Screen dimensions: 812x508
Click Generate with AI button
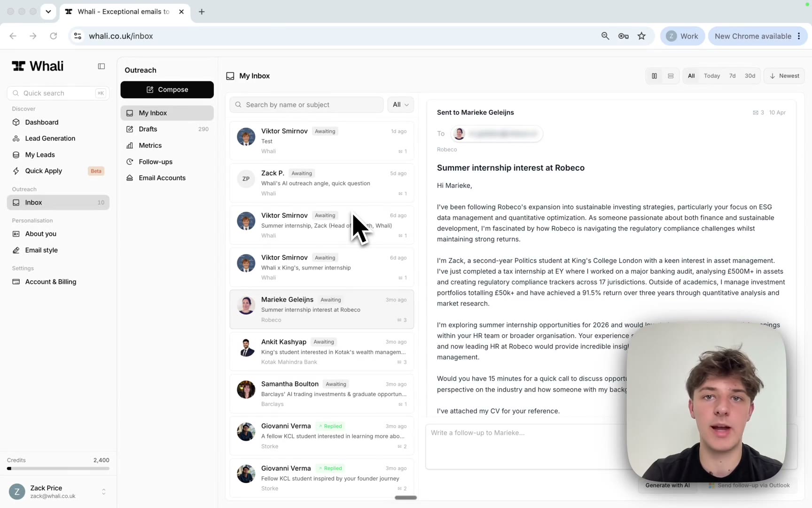point(668,485)
